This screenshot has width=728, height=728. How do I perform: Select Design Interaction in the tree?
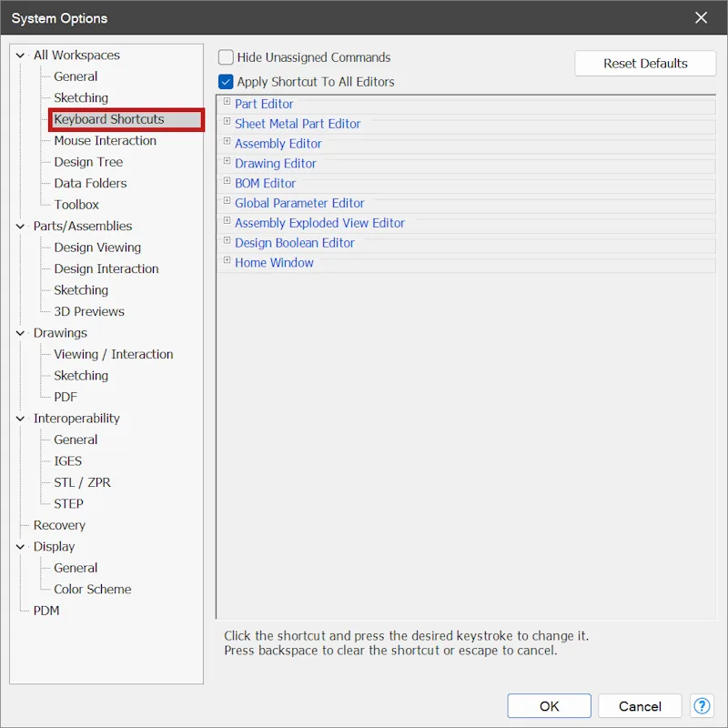coord(106,268)
